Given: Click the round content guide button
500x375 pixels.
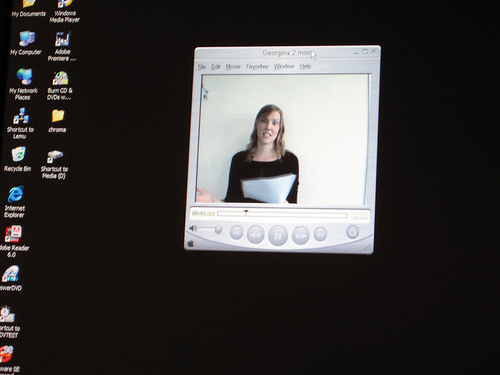Looking at the screenshot, I should click(352, 232).
